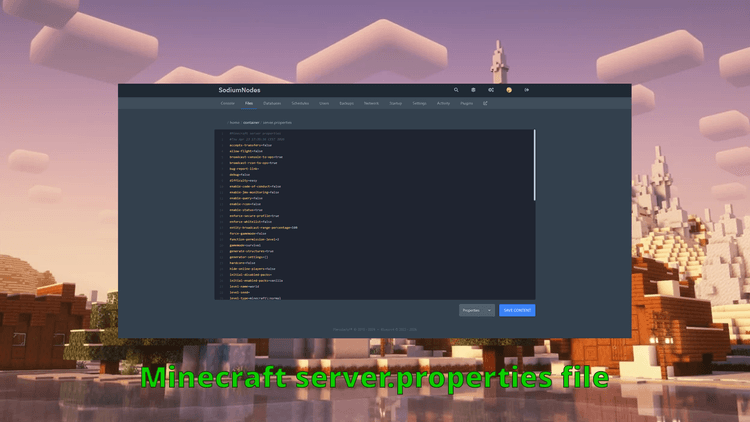
Task: Open the admin gears icon in header
Action: [491, 90]
